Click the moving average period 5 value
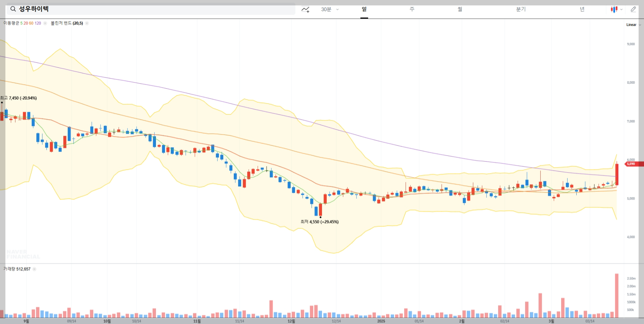The width and height of the screenshot is (644, 324). pyautogui.click(x=22, y=23)
